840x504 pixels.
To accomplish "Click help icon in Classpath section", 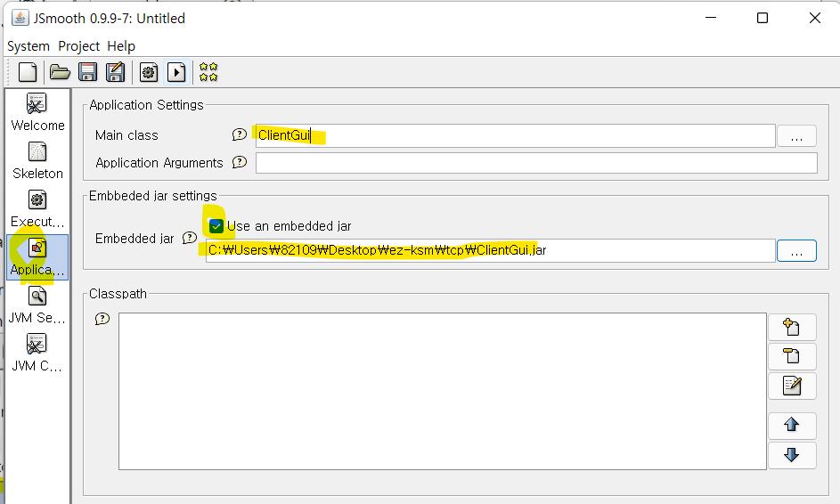I will tap(102, 319).
